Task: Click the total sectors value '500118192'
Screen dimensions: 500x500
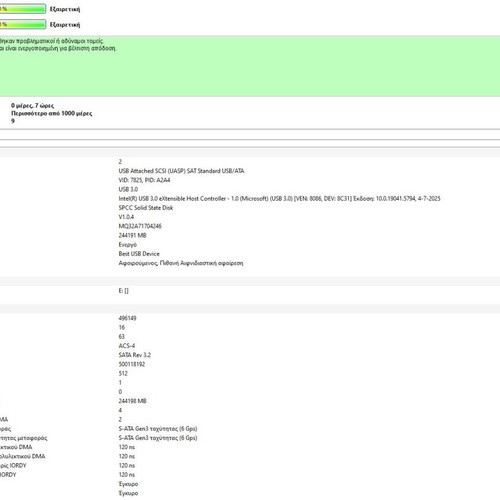Action: pos(132,364)
